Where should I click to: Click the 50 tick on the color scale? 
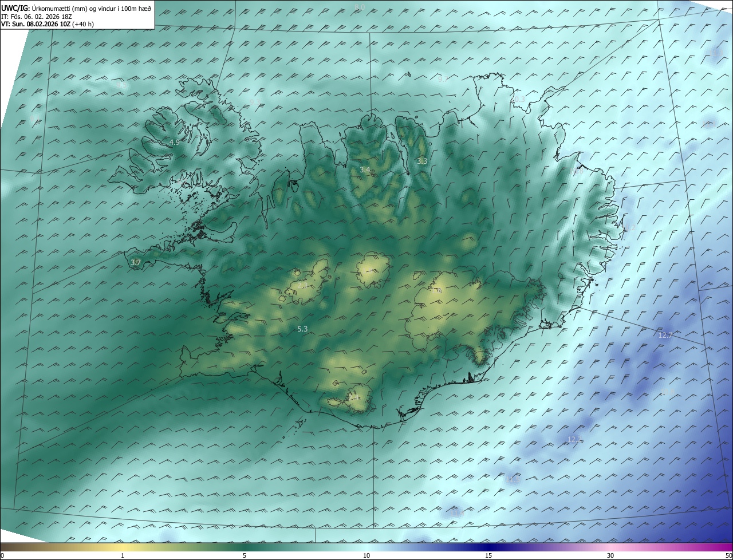(728, 555)
